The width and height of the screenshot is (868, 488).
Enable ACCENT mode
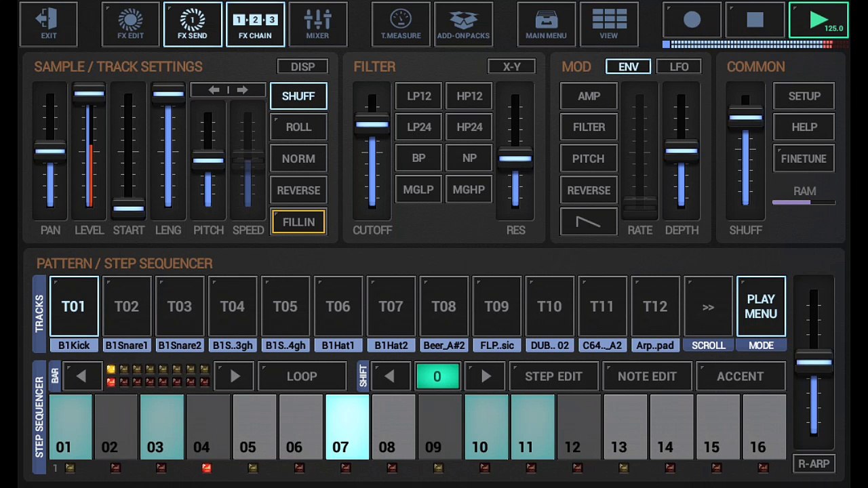741,376
